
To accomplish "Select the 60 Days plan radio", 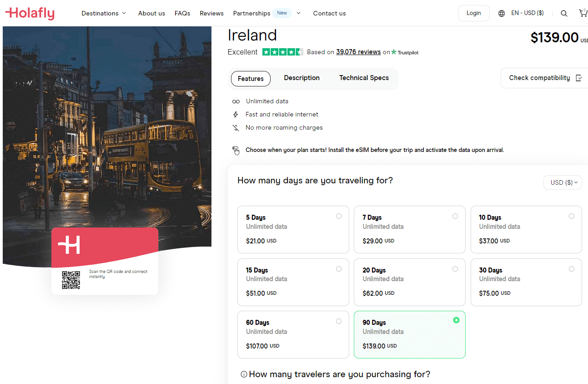I will [x=339, y=321].
